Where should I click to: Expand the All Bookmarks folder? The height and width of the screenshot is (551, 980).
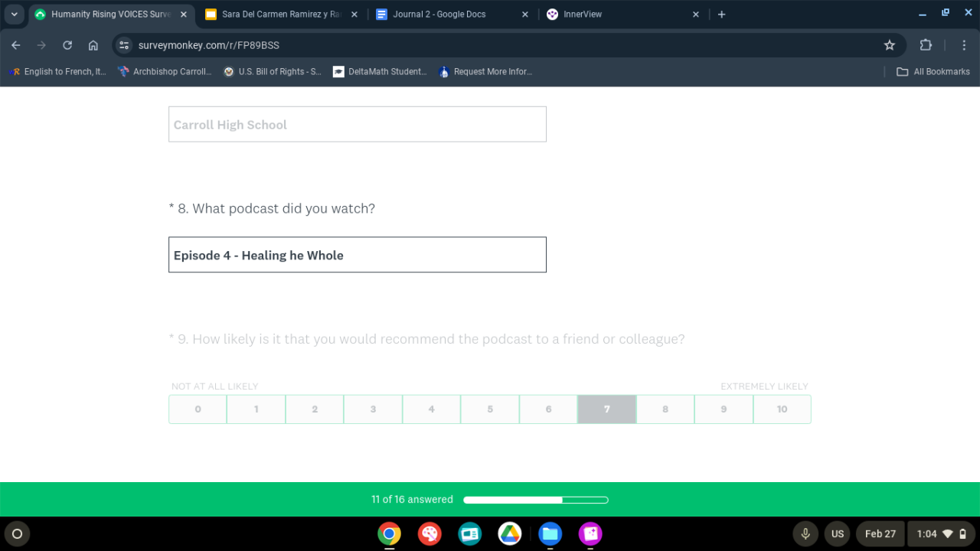pos(933,72)
